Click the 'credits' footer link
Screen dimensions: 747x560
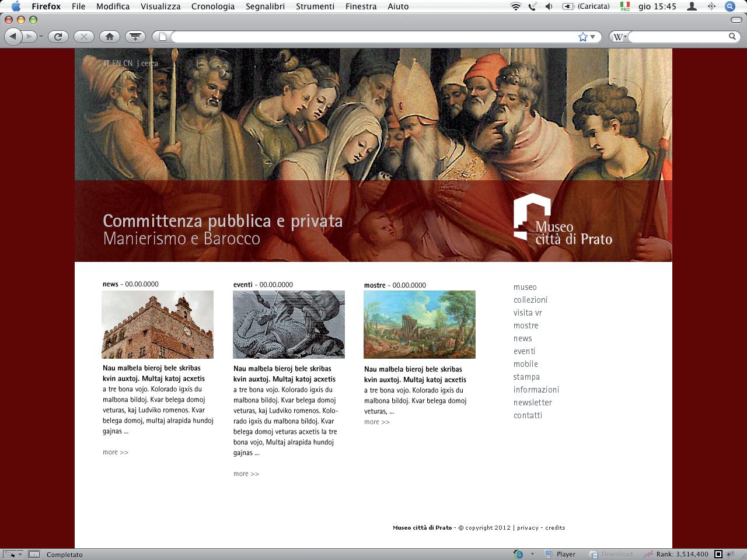click(555, 528)
